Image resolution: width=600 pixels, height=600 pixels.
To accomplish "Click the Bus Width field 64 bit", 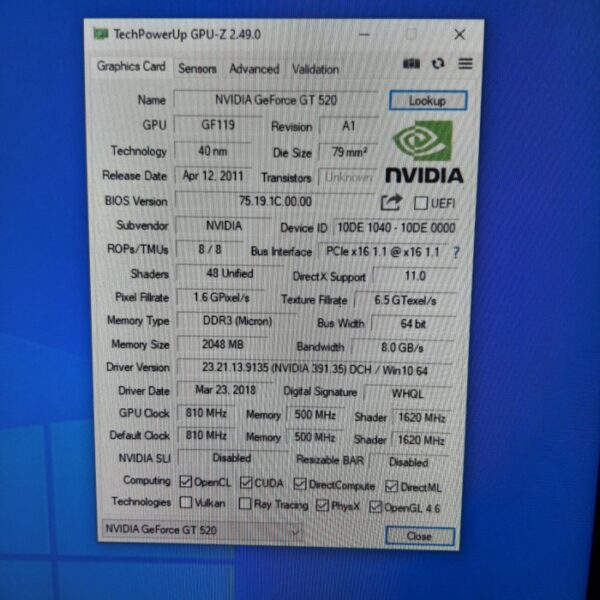I will [x=413, y=324].
